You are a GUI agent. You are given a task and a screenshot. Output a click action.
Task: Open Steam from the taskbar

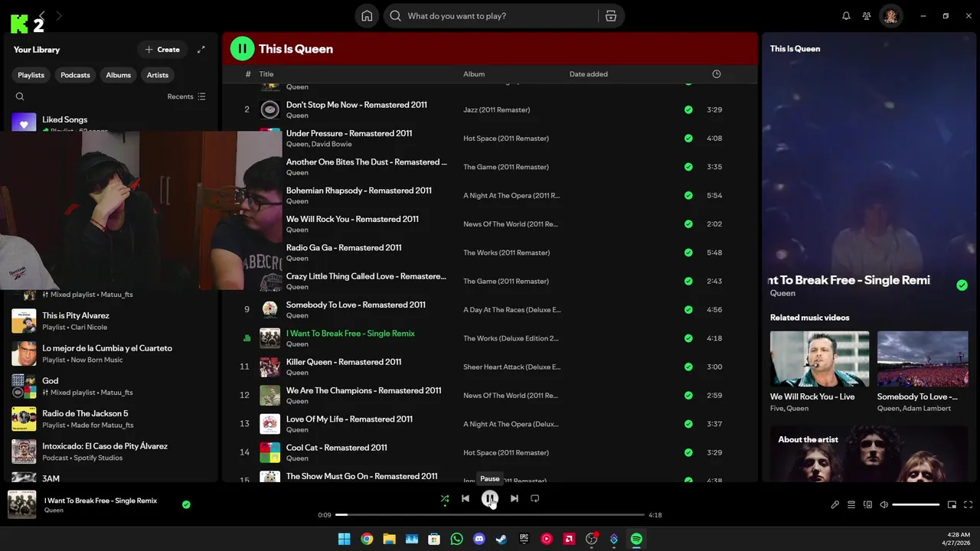point(501,539)
